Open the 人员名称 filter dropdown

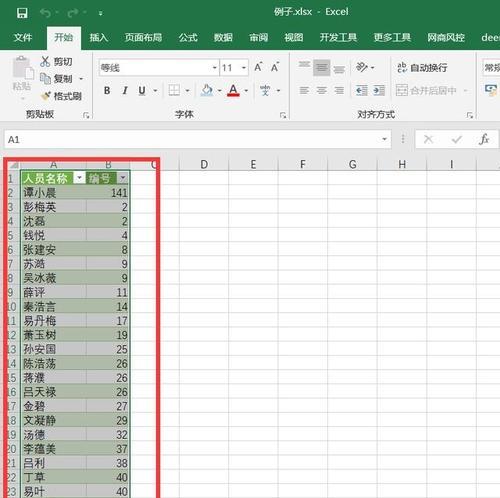tap(79, 178)
